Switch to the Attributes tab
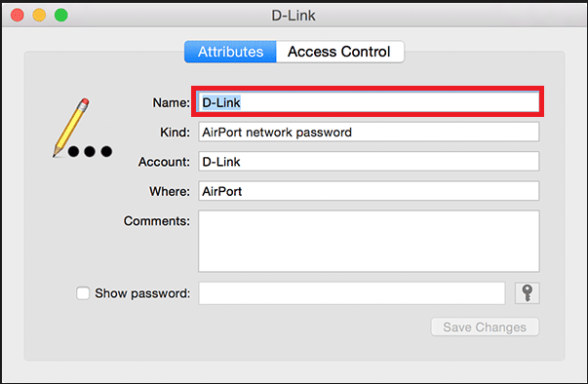This screenshot has height=384, width=588. pyautogui.click(x=230, y=52)
